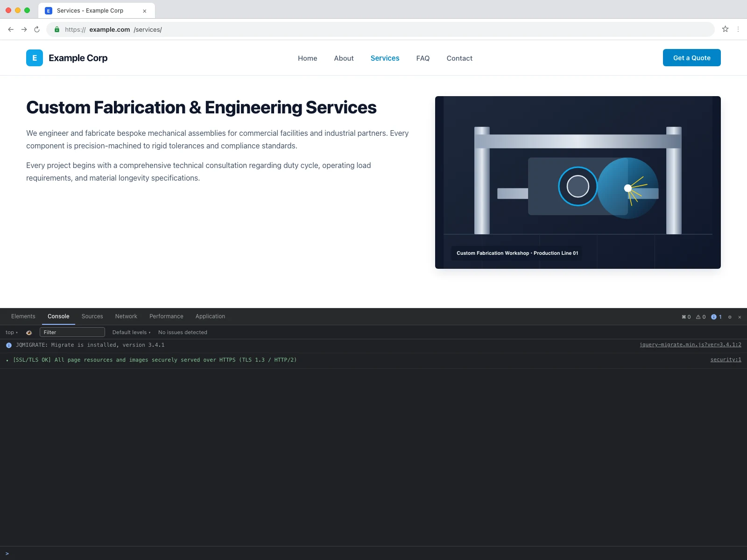Screen dimensions: 747x560
Task: Open the Contact nav link
Action: 459,58
